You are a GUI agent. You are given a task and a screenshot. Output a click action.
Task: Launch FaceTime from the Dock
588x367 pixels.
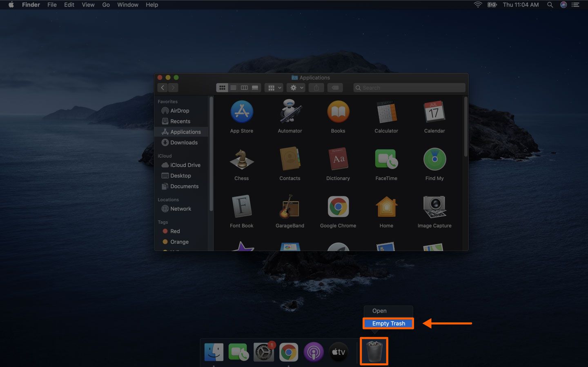(x=238, y=352)
